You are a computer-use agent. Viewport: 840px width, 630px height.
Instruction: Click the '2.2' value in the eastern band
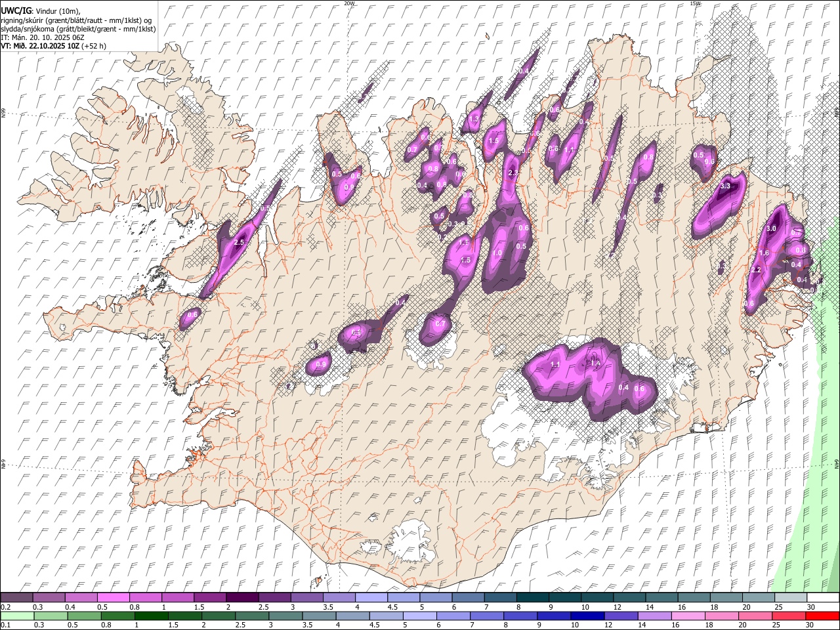click(755, 270)
